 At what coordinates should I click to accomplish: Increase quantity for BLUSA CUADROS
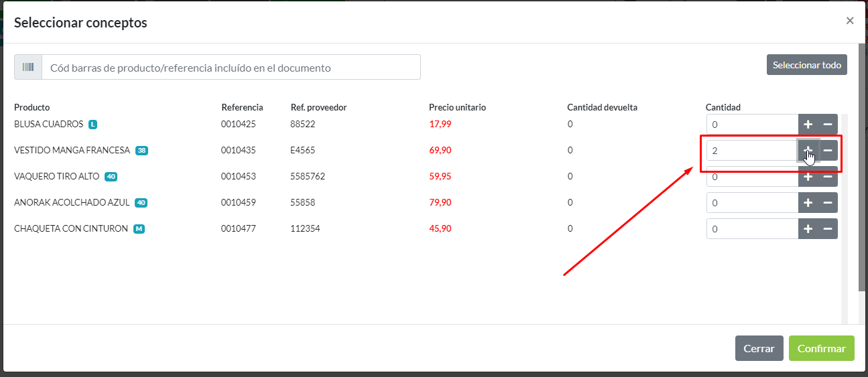[808, 125]
